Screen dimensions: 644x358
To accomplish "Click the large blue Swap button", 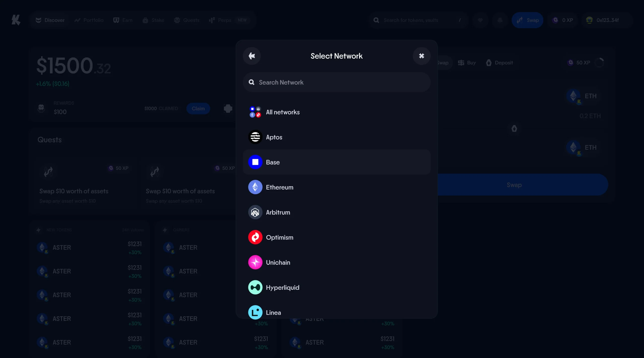I will point(514,185).
